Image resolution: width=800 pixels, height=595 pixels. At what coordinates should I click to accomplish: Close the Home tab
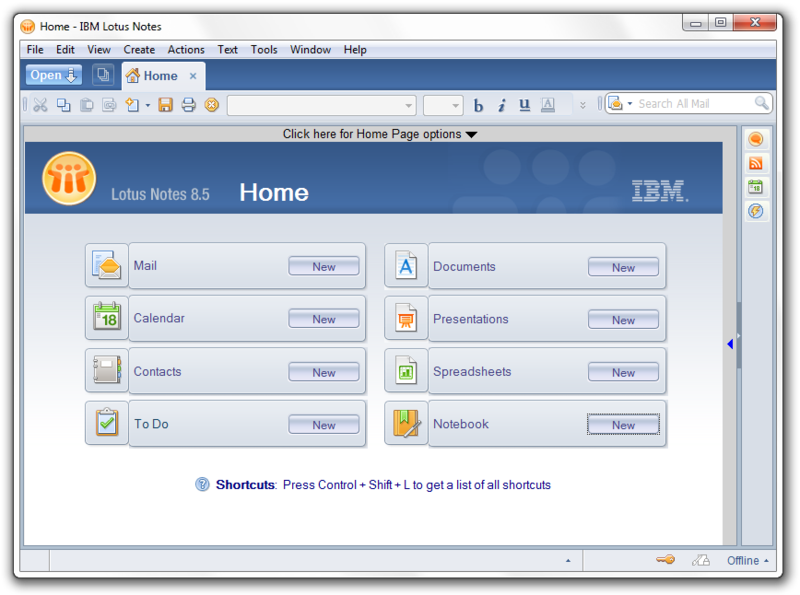click(x=193, y=76)
